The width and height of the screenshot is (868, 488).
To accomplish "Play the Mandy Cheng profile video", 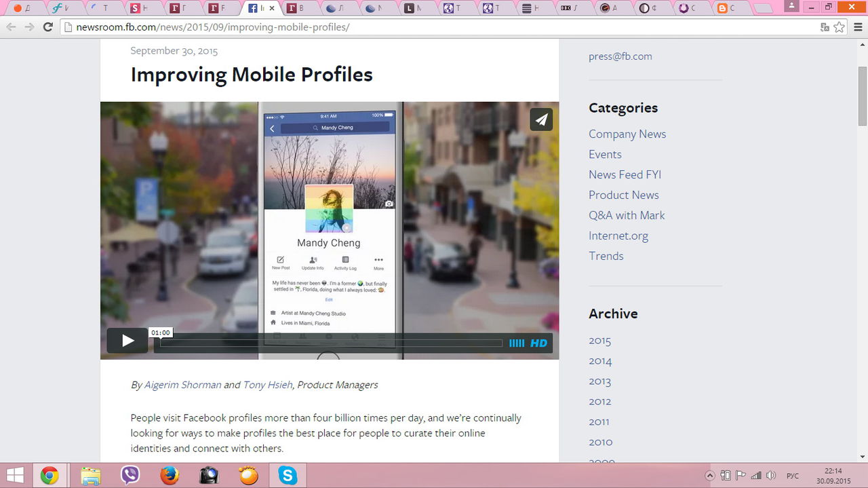I will pos(127,341).
